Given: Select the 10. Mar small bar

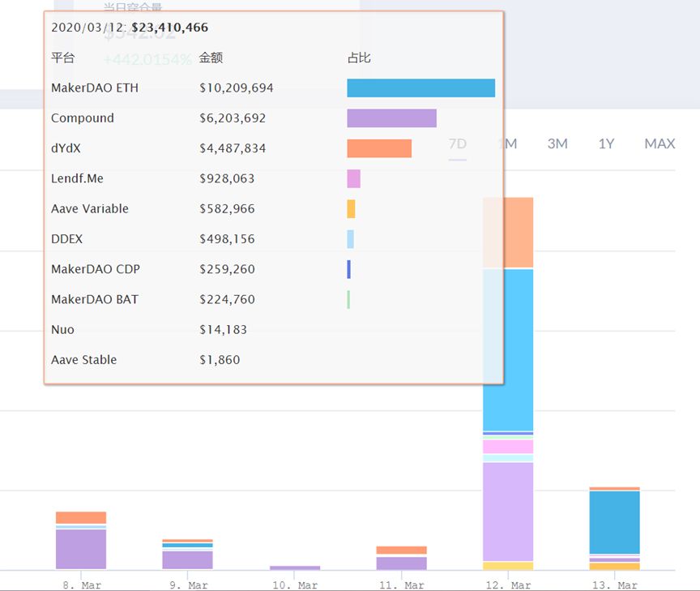Looking at the screenshot, I should point(295,567).
